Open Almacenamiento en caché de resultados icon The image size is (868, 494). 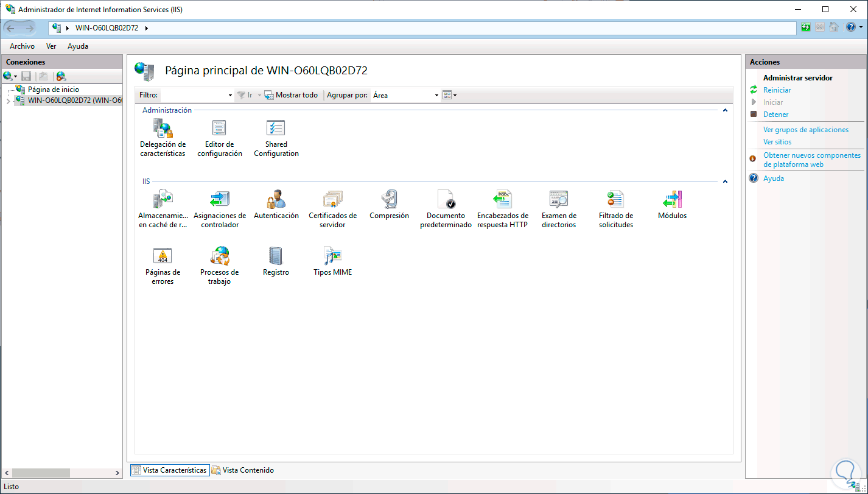pos(163,209)
